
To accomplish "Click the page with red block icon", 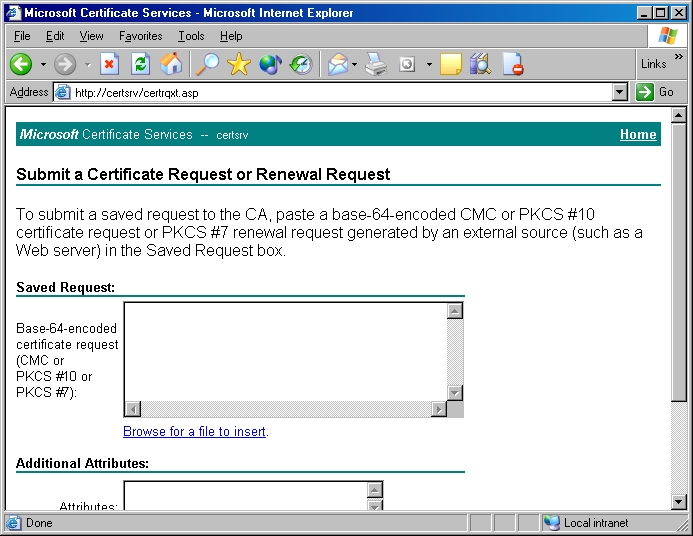I will coord(513,65).
